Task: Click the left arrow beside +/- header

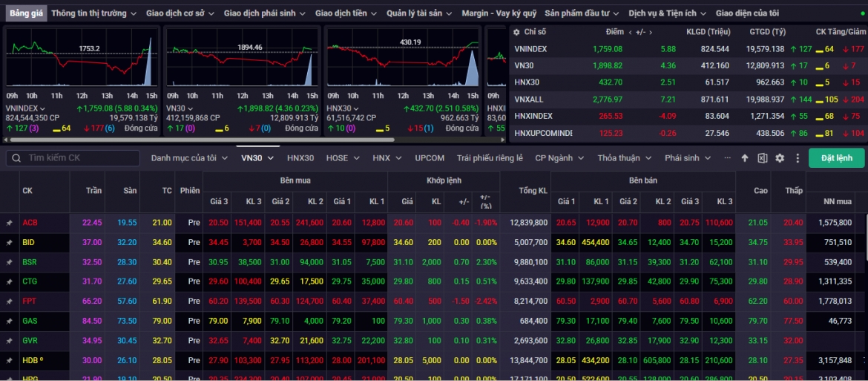Action: pos(630,32)
